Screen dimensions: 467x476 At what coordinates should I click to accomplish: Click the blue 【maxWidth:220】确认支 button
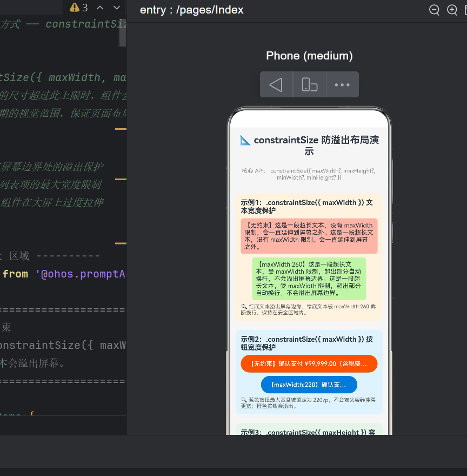[309, 385]
